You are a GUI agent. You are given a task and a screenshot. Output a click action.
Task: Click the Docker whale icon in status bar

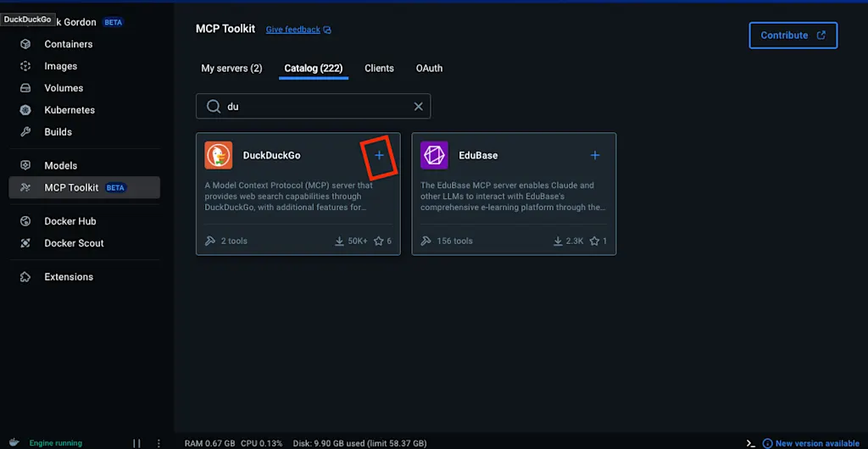14,443
